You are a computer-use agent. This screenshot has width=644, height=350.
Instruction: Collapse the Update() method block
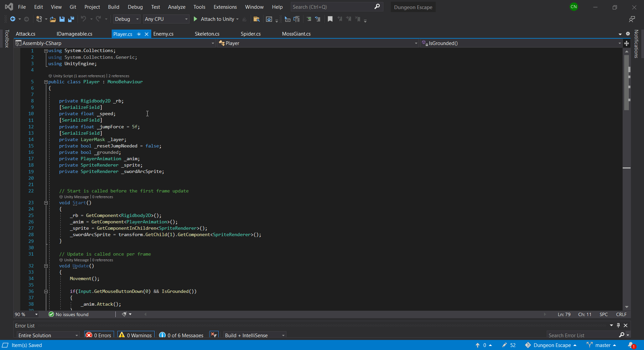coord(46,266)
